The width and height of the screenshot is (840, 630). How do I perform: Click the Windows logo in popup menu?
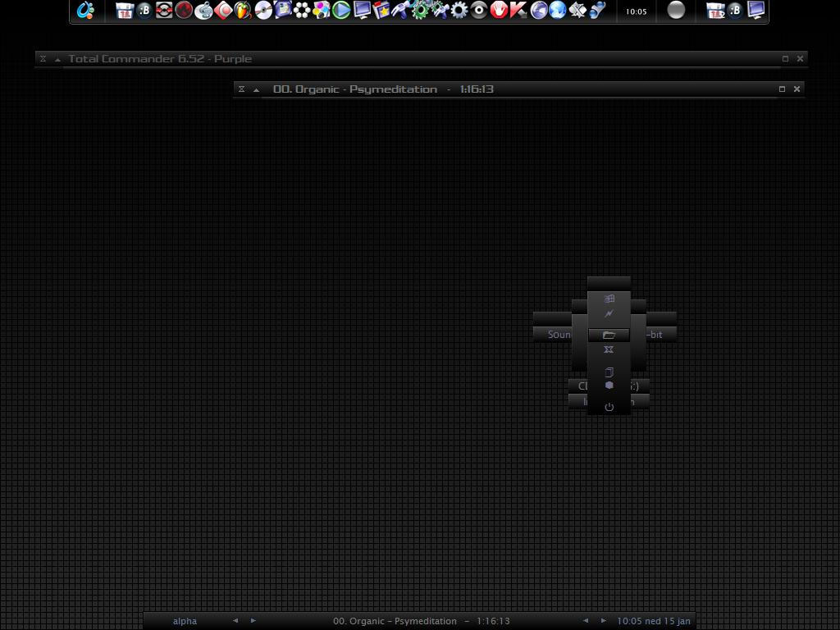click(x=609, y=299)
